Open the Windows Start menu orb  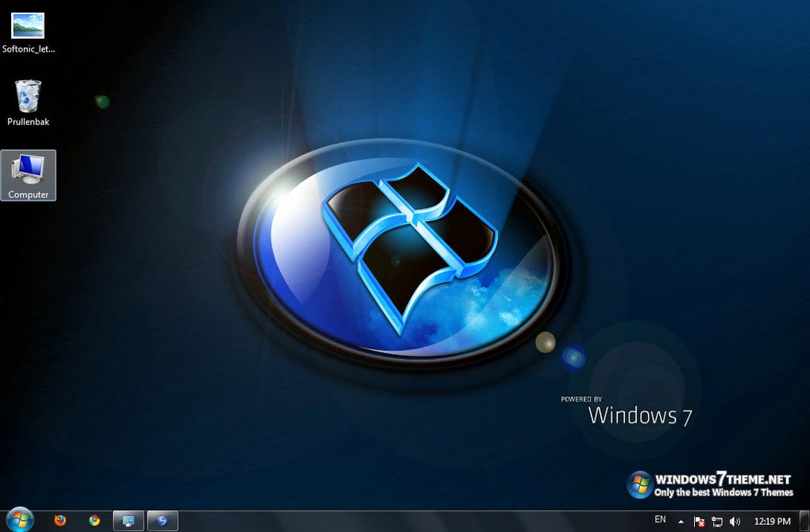(x=20, y=519)
